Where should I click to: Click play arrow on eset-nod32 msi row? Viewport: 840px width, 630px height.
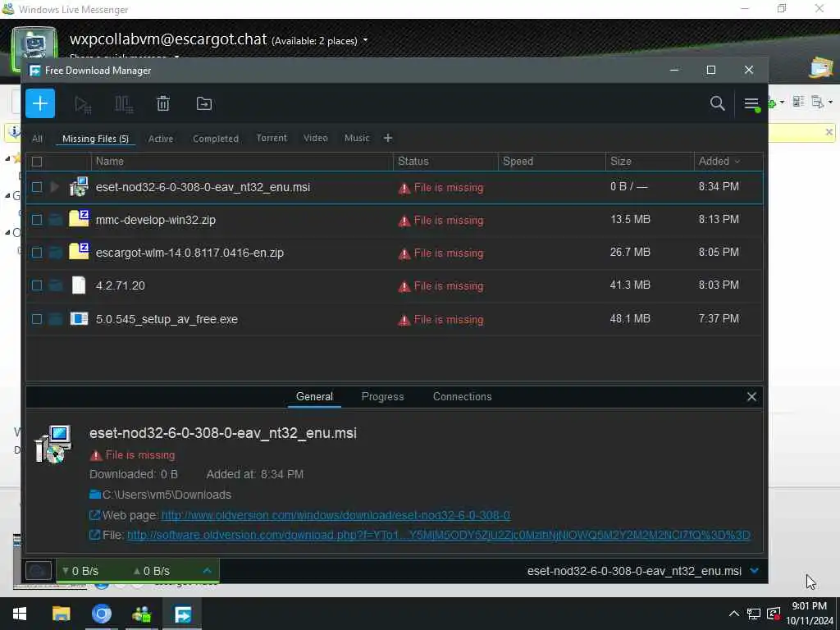pyautogui.click(x=55, y=187)
